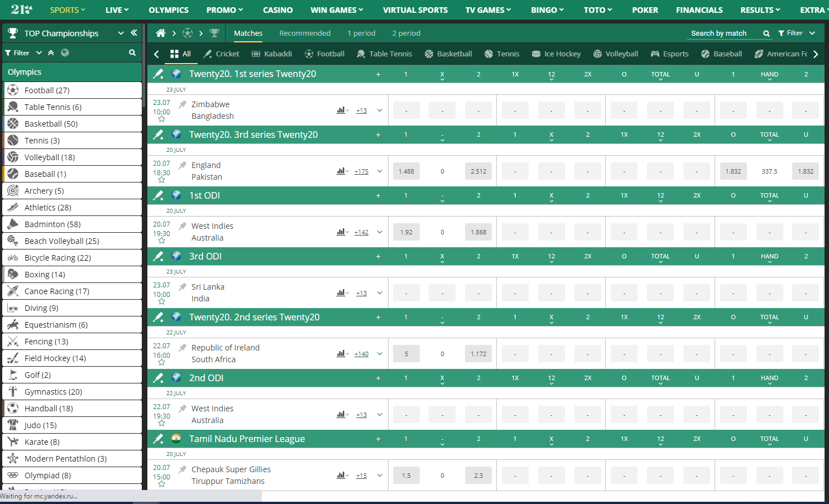Click the globe icon in sidebar filter bar
This screenshot has height=504, width=829.
pos(65,52)
